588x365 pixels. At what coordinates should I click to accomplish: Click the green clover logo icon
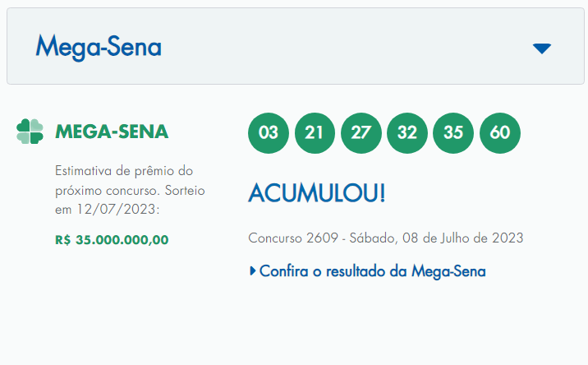point(30,132)
